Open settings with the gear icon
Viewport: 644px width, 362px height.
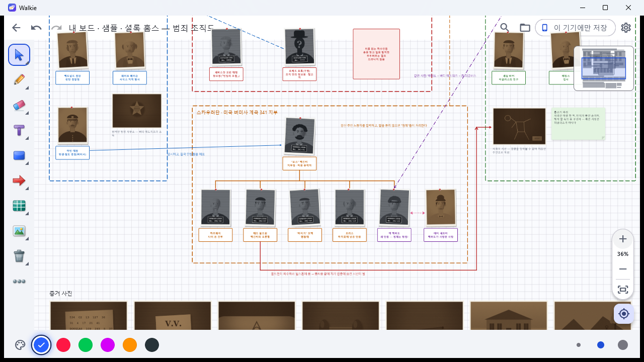point(626,28)
